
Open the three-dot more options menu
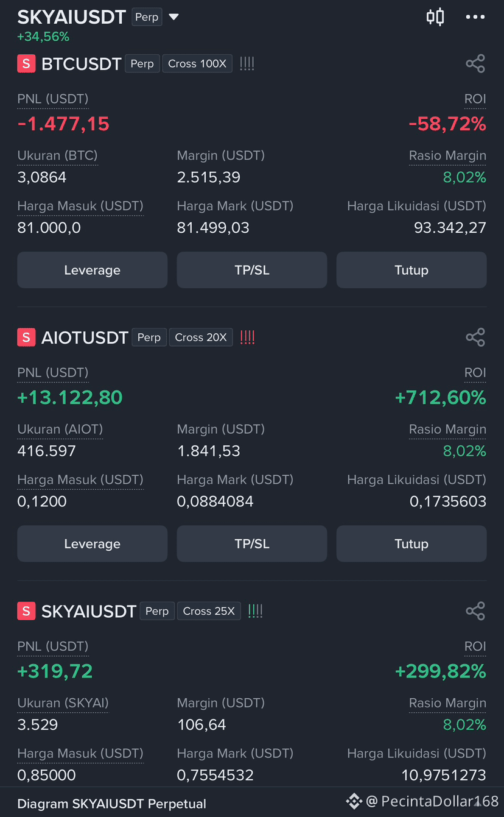[475, 17]
